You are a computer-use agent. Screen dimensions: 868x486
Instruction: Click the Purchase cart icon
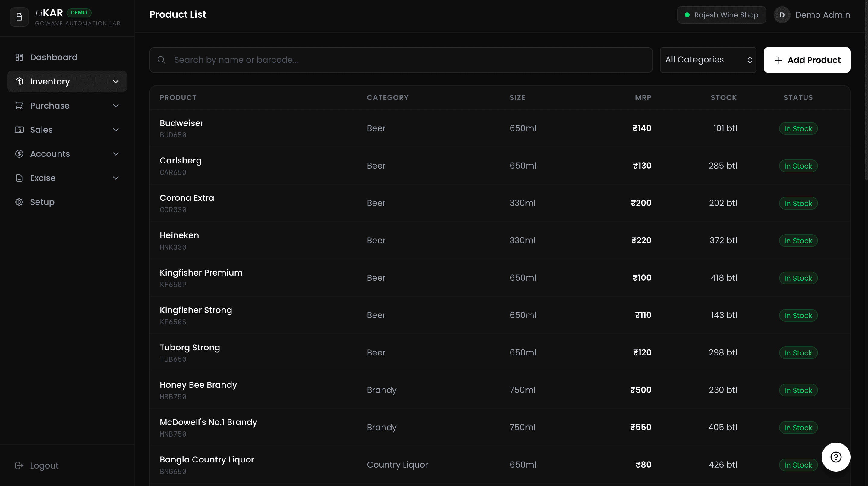19,106
